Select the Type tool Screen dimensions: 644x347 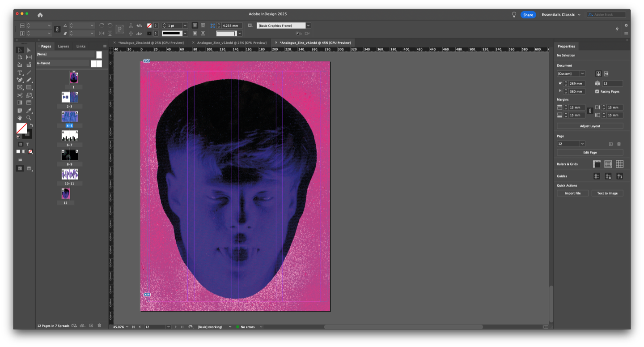[x=20, y=73]
